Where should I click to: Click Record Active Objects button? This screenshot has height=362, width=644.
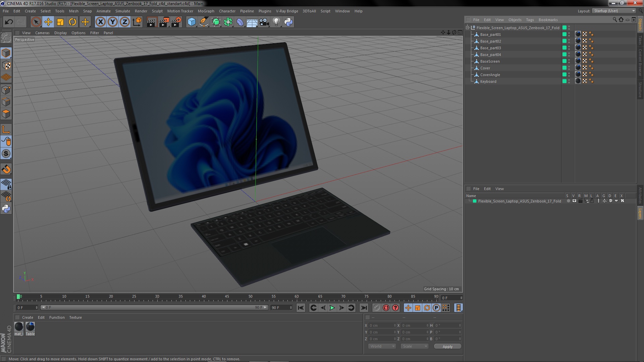377,308
